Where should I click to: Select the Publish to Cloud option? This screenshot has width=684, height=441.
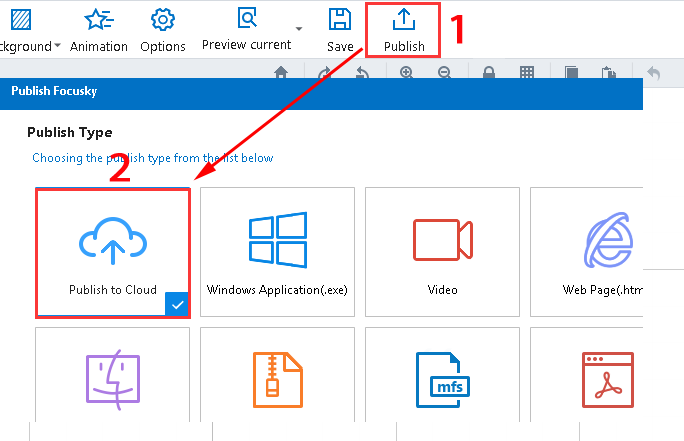(113, 253)
